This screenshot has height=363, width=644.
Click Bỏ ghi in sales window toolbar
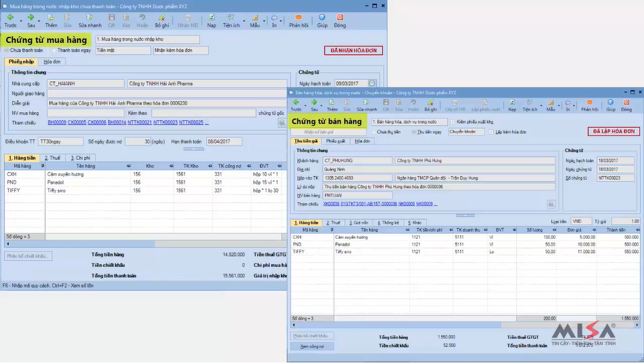[x=431, y=105]
